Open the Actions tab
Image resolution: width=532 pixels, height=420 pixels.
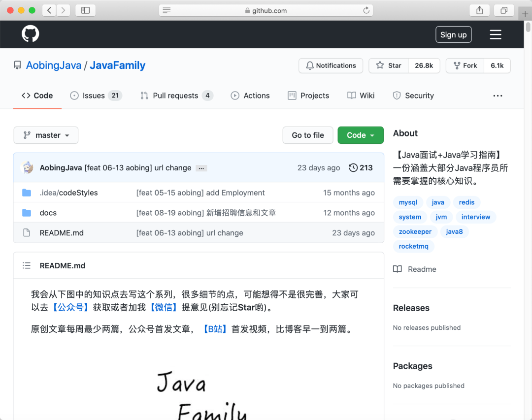tap(250, 96)
